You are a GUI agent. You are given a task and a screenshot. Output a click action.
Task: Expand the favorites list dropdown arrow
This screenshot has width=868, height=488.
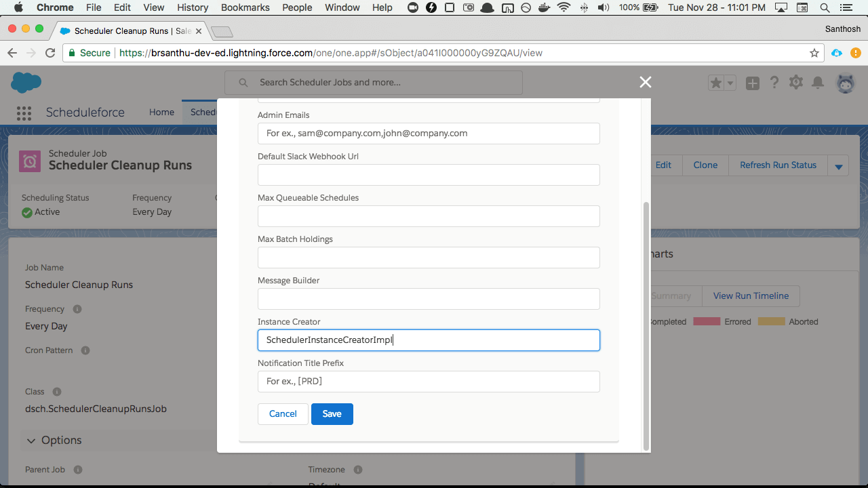(730, 83)
